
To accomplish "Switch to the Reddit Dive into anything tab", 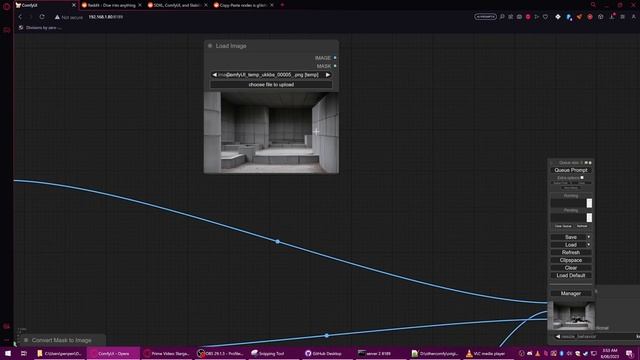I will pyautogui.click(x=111, y=5).
